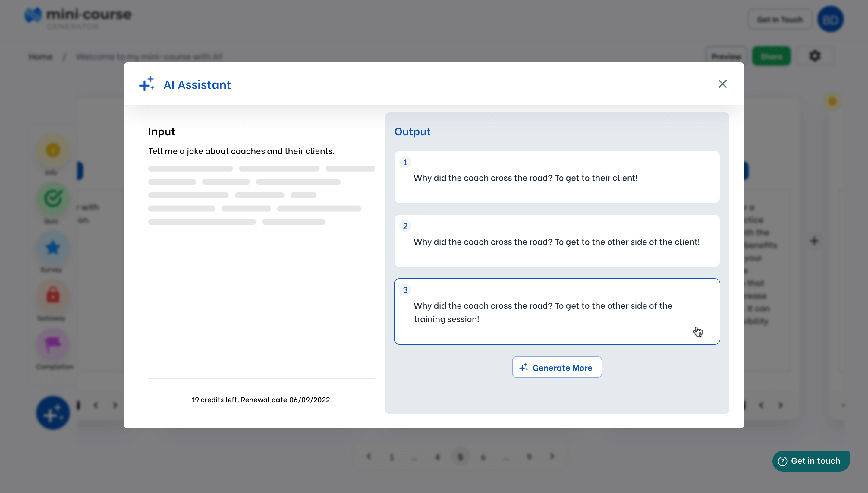
Task: Select the Completion flag icon
Action: (x=53, y=345)
